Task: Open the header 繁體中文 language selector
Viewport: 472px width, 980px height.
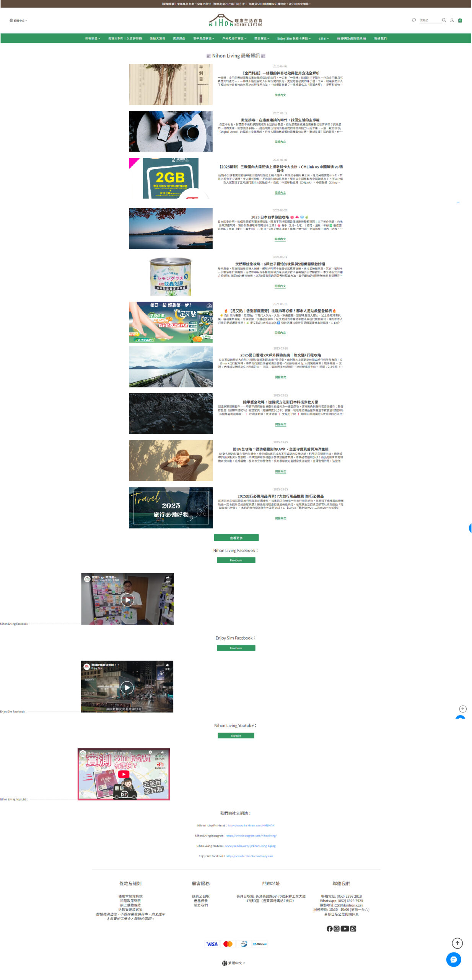Action: [18, 21]
